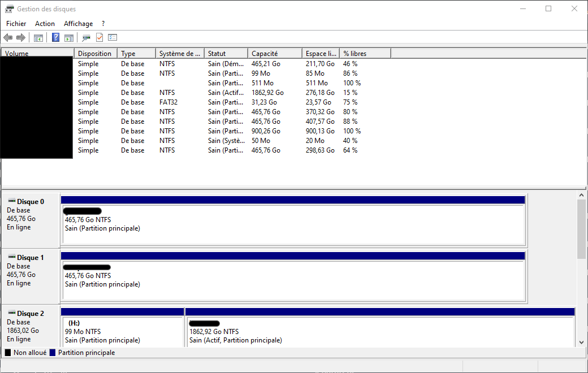Sort the list by Capacité column
The width and height of the screenshot is (588, 373).
[x=275, y=54]
